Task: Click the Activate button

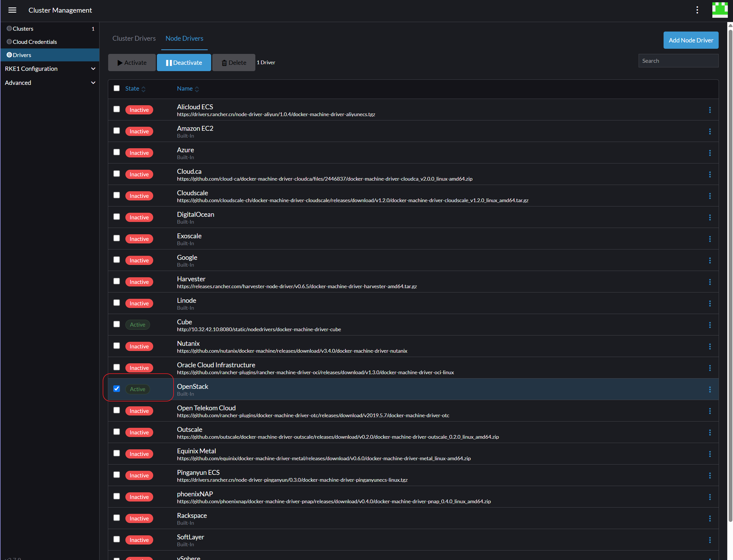Action: (x=132, y=63)
